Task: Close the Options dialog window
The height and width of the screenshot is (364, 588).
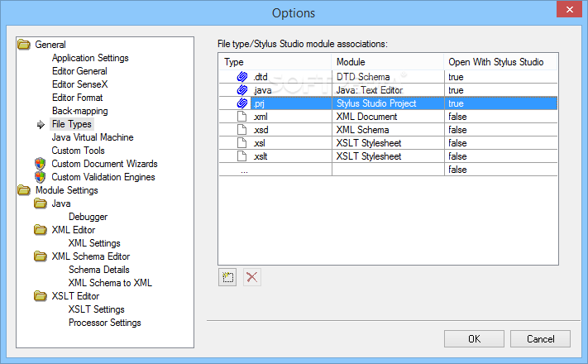Action: coord(569,9)
